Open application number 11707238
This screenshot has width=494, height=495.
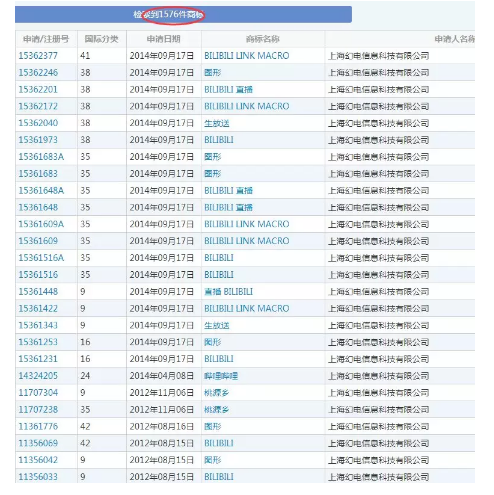38,409
